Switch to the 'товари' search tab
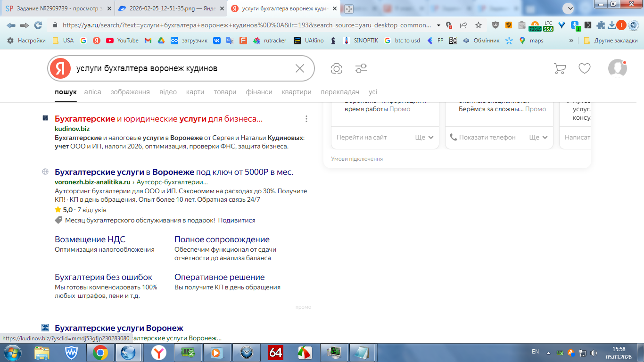This screenshot has width=644, height=362. [225, 92]
